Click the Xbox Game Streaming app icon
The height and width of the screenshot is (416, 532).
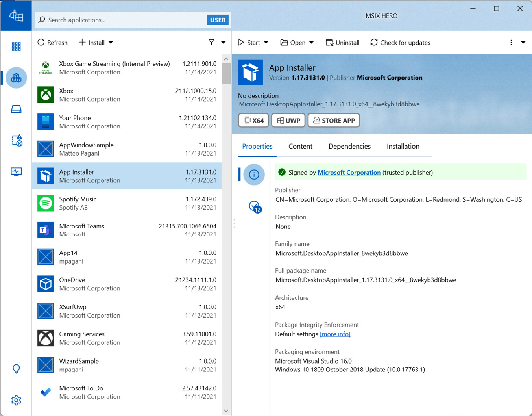click(46, 68)
